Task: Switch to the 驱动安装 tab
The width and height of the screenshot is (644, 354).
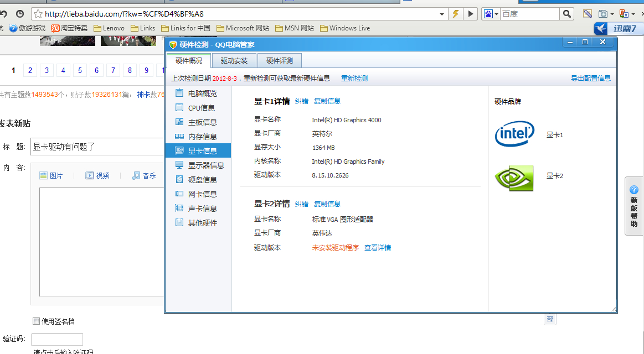Action: (234, 61)
